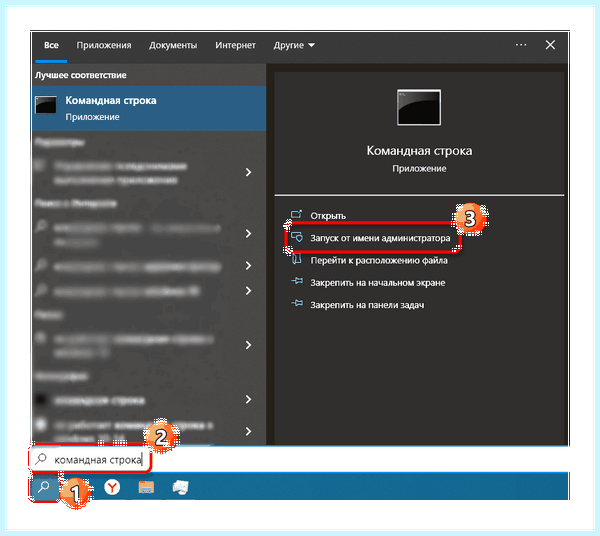Select the 'Командная строка' best match result
Viewport: 600px width, 536px height.
click(149, 108)
